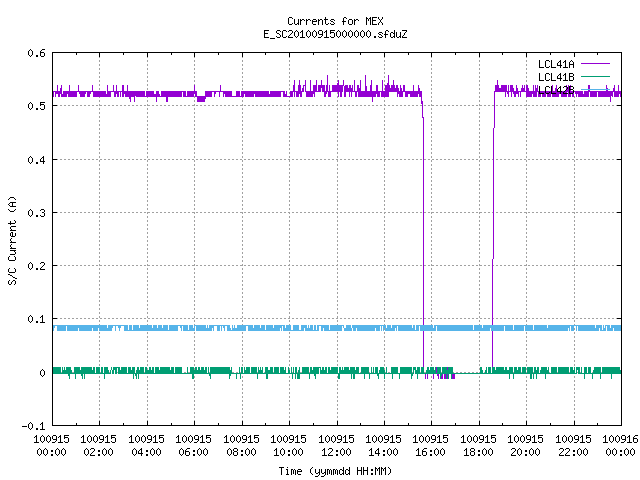The height and width of the screenshot is (480, 640).
Task: Click the y-axis label 'S/C Current (A)'
Action: (x=12, y=240)
